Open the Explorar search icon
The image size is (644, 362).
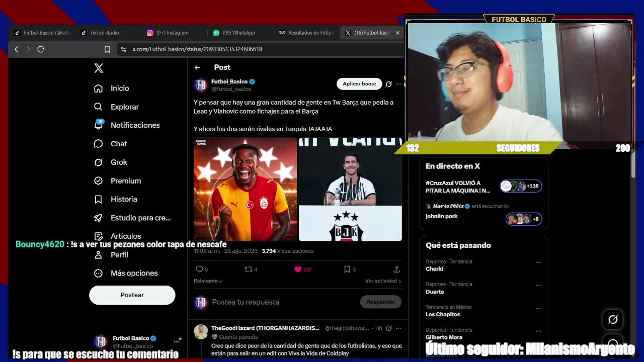pyautogui.click(x=98, y=107)
